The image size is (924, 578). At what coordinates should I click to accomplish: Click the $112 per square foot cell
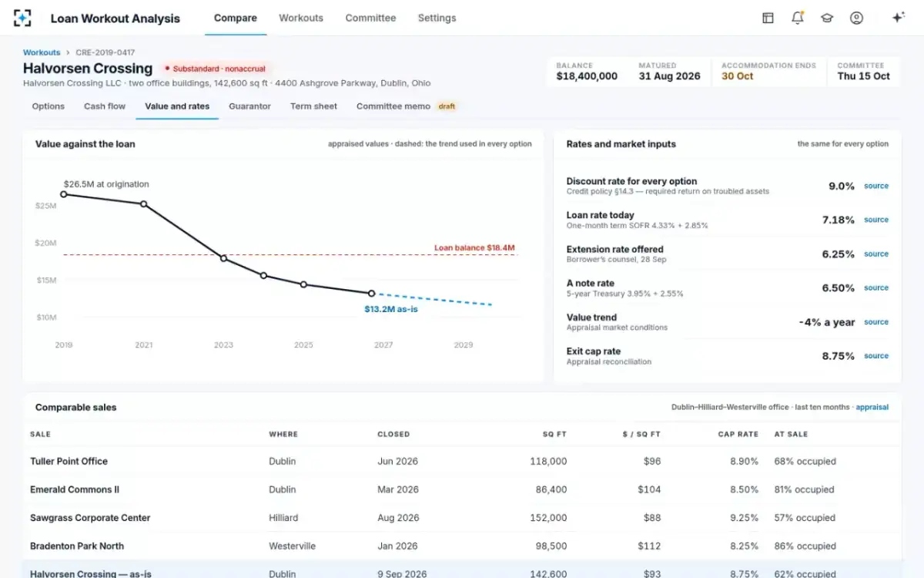pyautogui.click(x=649, y=546)
